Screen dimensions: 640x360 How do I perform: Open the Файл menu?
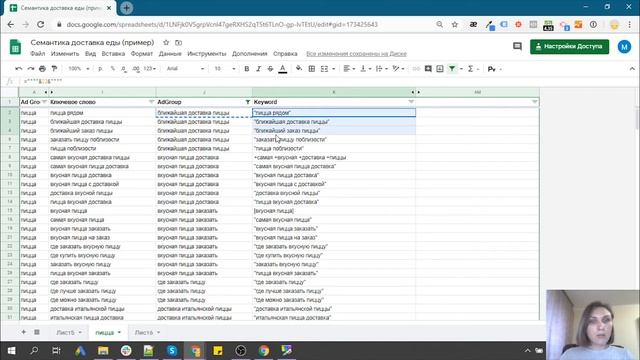click(x=38, y=53)
